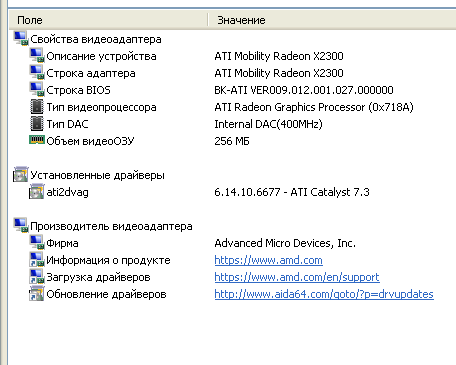The height and width of the screenshot is (365, 456).
Task: Click the icon beside Загрузка драйверов
Action: click(37, 277)
